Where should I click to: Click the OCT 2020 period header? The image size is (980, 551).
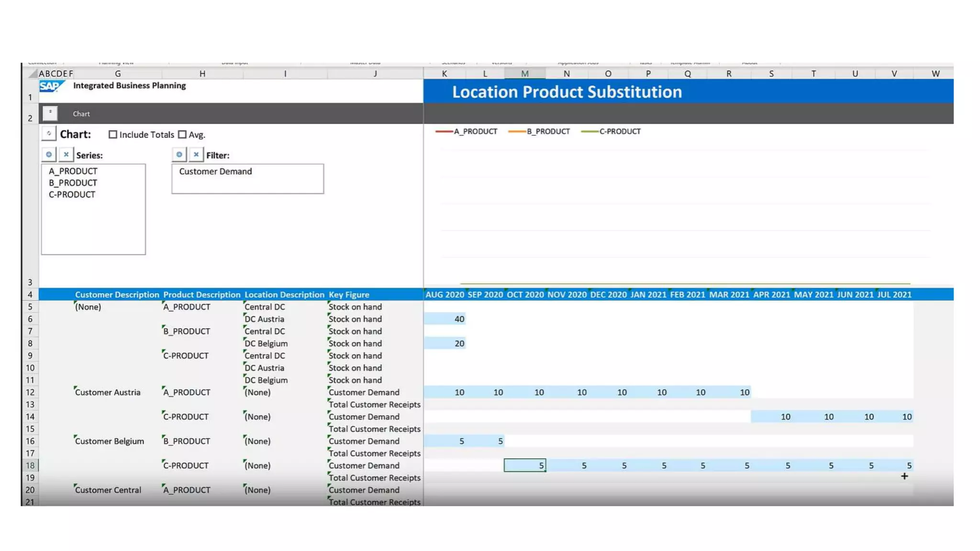click(525, 295)
